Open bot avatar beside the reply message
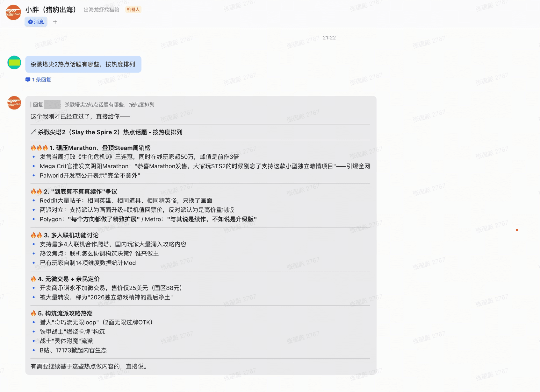Screen dimensions: 540x392 point(14,103)
